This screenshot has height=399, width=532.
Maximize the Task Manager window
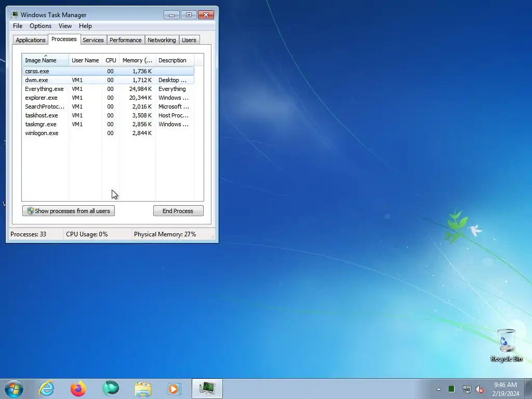189,15
